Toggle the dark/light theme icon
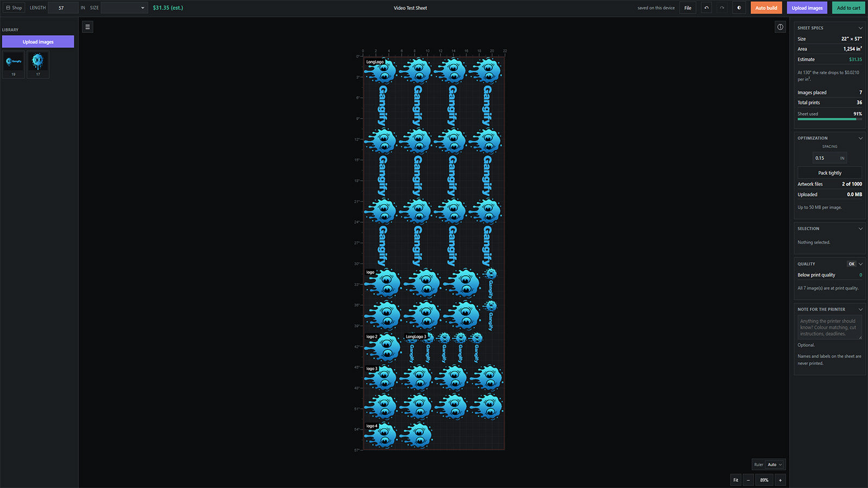 click(739, 8)
